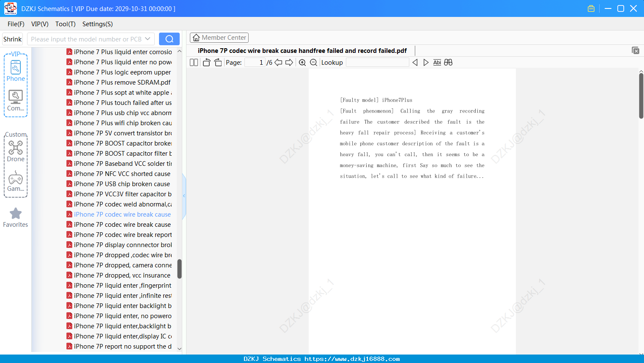
Task: Close the open PDF tab
Action: [636, 50]
